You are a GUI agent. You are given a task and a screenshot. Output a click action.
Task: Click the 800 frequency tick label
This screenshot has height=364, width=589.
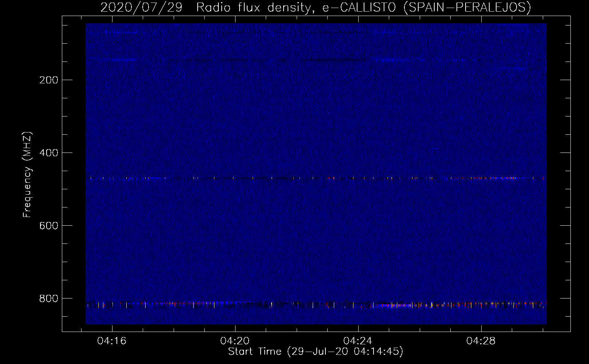[x=49, y=298]
